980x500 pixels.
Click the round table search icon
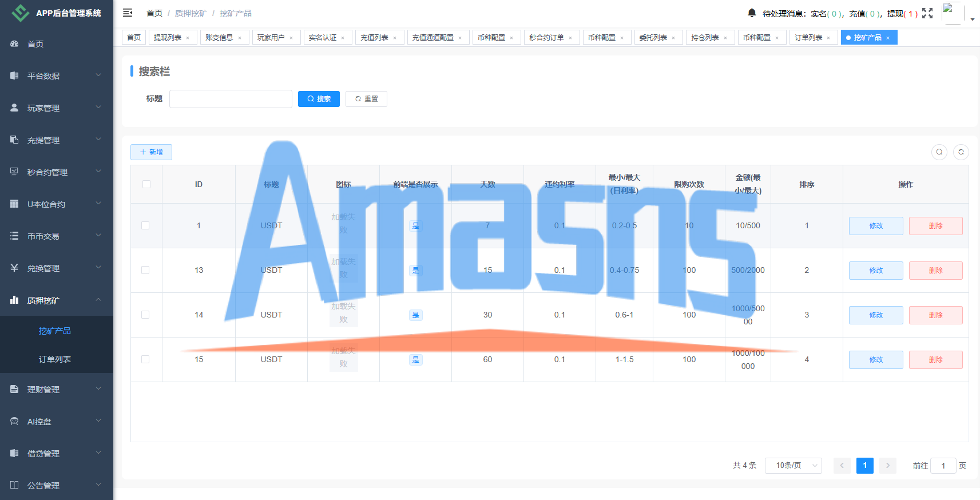pos(939,152)
